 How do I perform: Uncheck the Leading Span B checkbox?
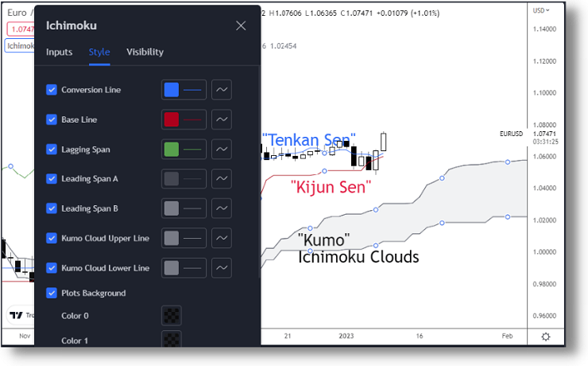coord(52,208)
